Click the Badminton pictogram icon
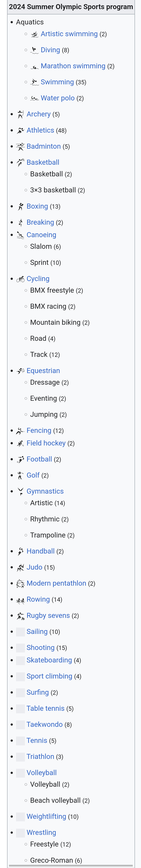 point(21,147)
